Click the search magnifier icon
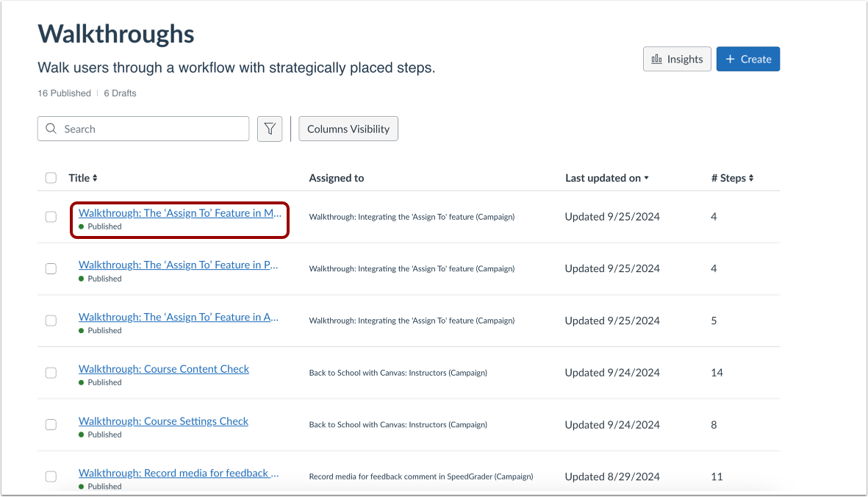The image size is (868, 497). tap(50, 129)
